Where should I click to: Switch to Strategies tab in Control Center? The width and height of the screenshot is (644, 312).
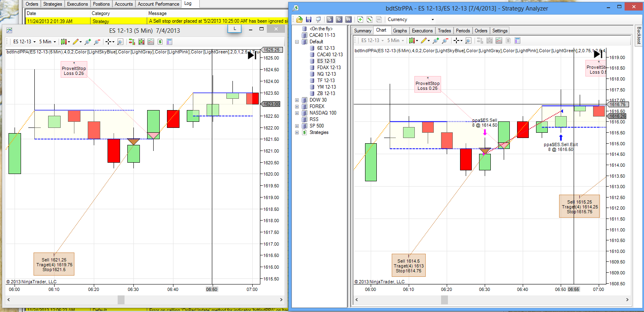coord(53,4)
